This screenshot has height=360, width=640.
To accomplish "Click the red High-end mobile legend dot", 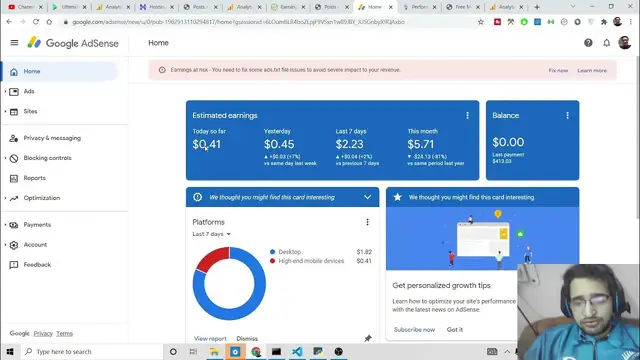I will tap(272, 261).
